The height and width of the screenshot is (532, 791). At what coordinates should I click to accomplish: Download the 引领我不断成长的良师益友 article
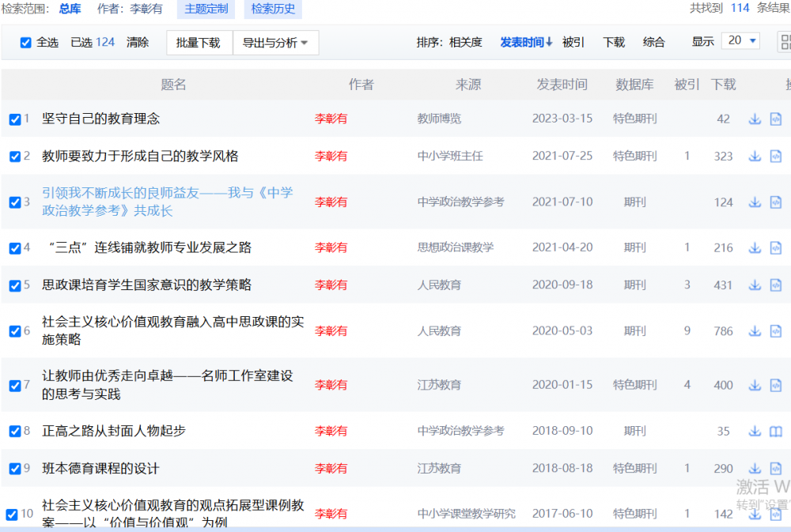tap(754, 202)
